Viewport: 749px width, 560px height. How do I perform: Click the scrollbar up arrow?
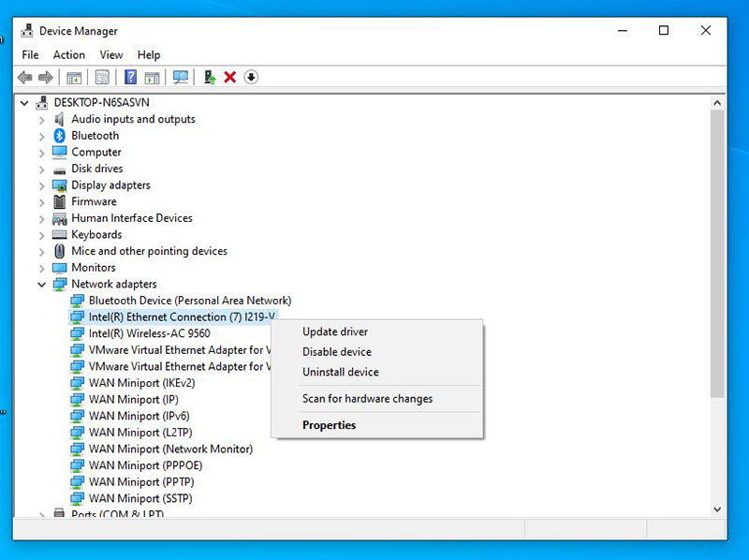tap(717, 103)
